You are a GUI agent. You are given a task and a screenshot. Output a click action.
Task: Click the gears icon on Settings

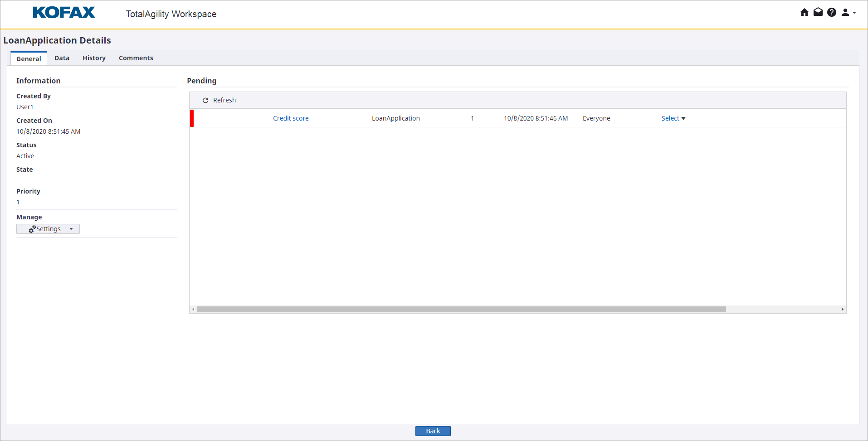click(x=32, y=229)
